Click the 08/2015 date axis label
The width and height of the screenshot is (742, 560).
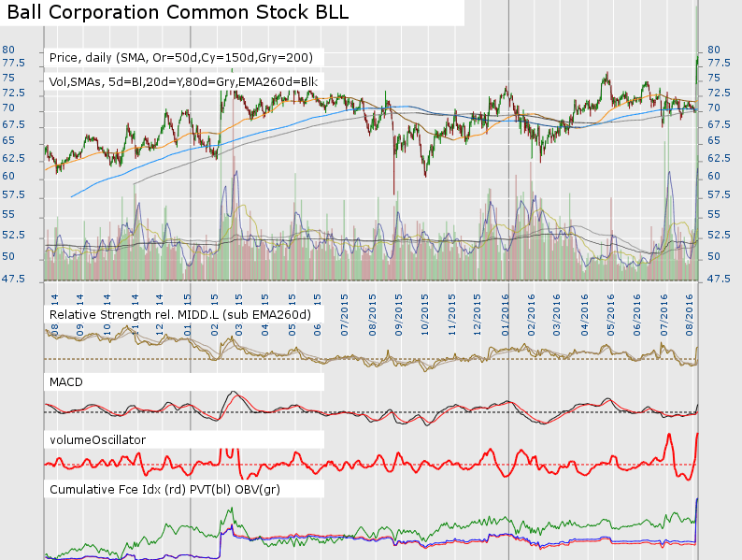pos(373,315)
